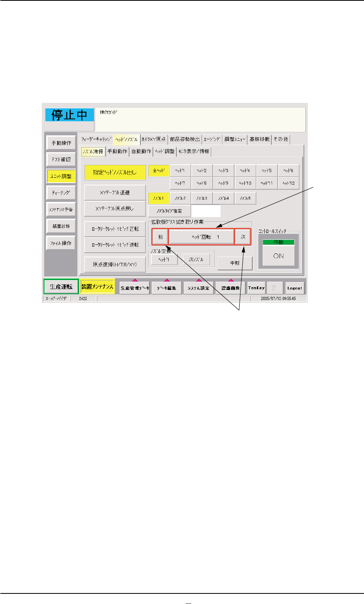Viewport: 364px width, 604px height.
Task: Click the 前 (previous) button
Action: point(160,237)
